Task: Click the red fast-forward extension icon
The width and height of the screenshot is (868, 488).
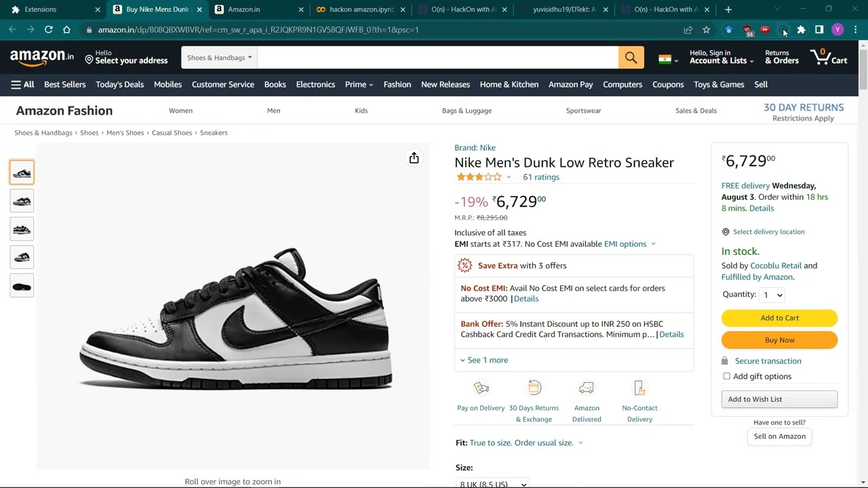Action: pos(765,30)
